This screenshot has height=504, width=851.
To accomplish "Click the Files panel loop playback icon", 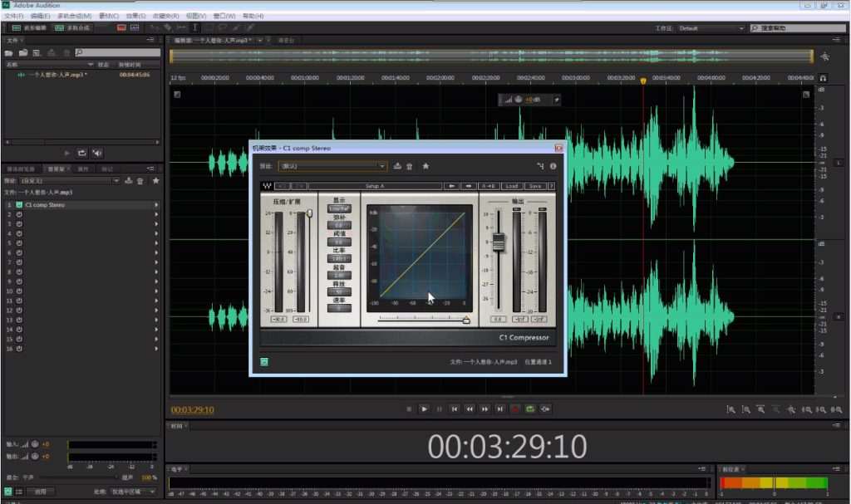I will pos(82,153).
